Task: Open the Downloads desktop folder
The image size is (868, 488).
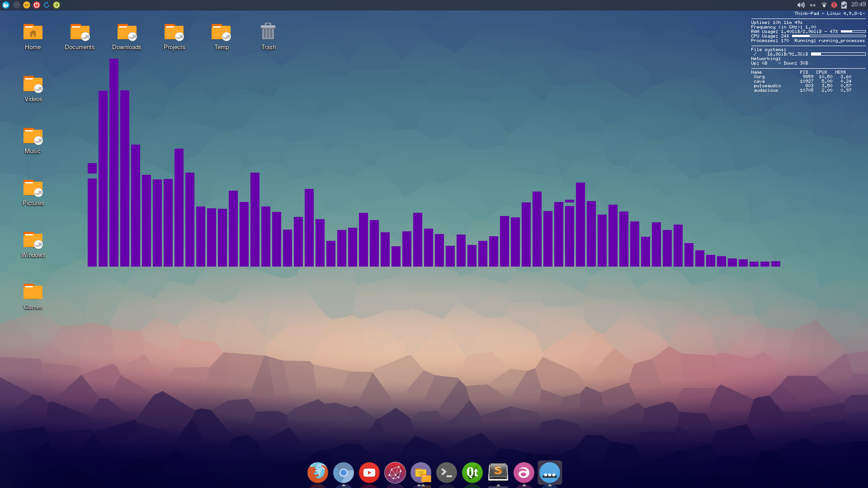Action: click(x=127, y=36)
